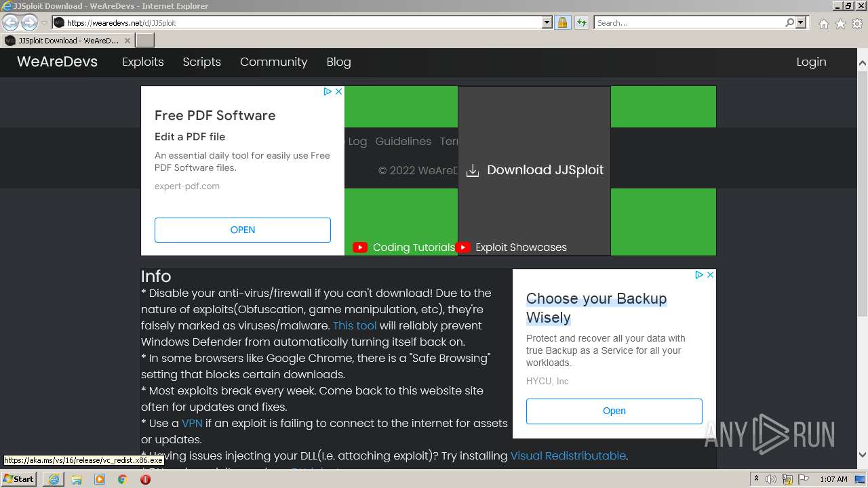The image size is (868, 488).
Task: Open the Visual Redistributable link
Action: (x=568, y=455)
